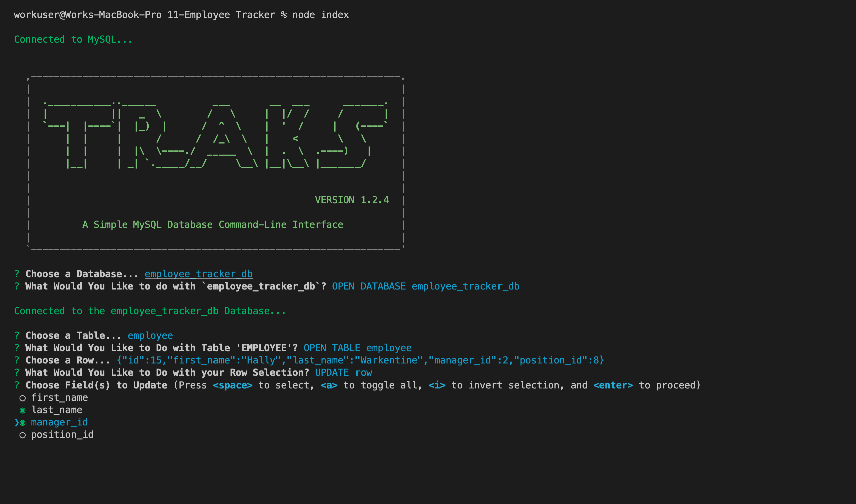Uncheck the manager_id field circle
856x504 pixels.
[x=23, y=423]
